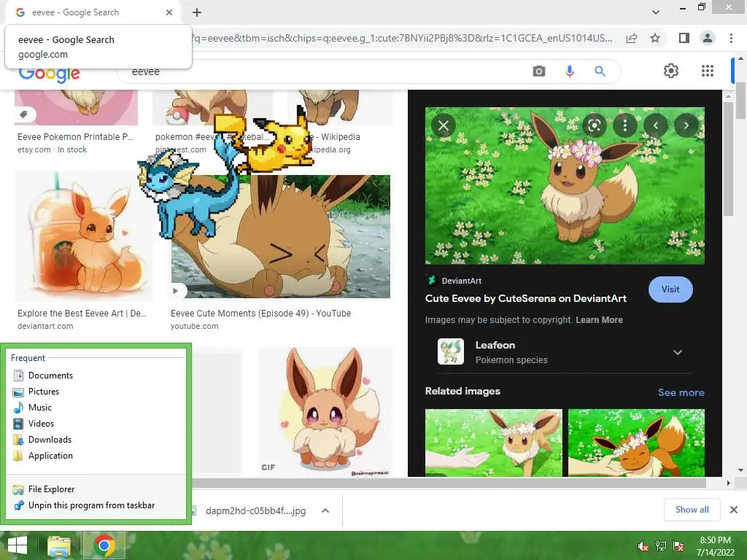Screen dimensions: 747x560
Task: Click the Google logo
Action: point(50,74)
